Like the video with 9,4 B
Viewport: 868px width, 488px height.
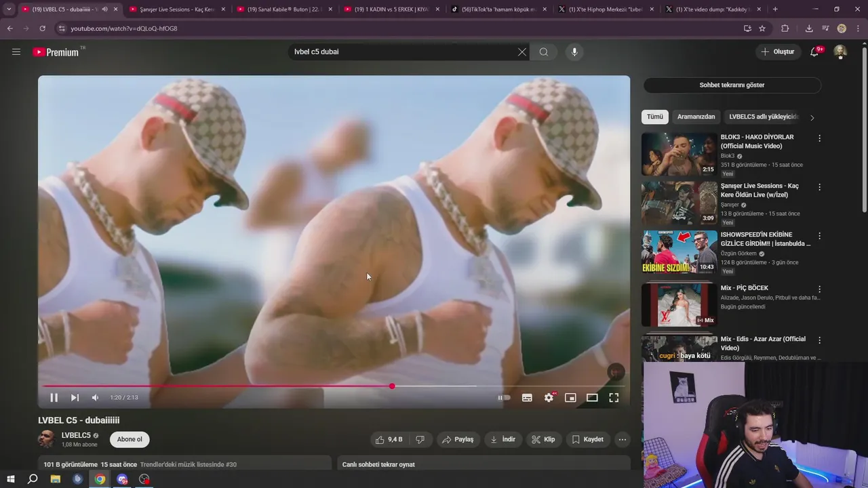point(389,439)
